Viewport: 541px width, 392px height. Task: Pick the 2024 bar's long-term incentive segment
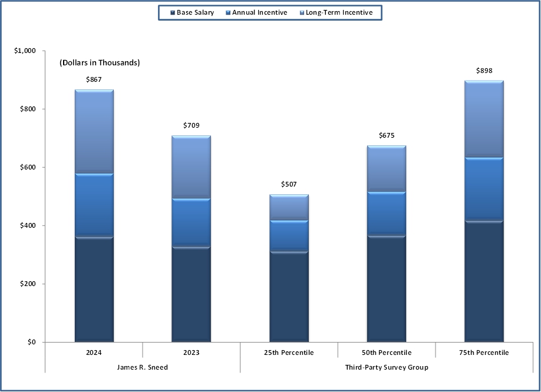[94, 131]
